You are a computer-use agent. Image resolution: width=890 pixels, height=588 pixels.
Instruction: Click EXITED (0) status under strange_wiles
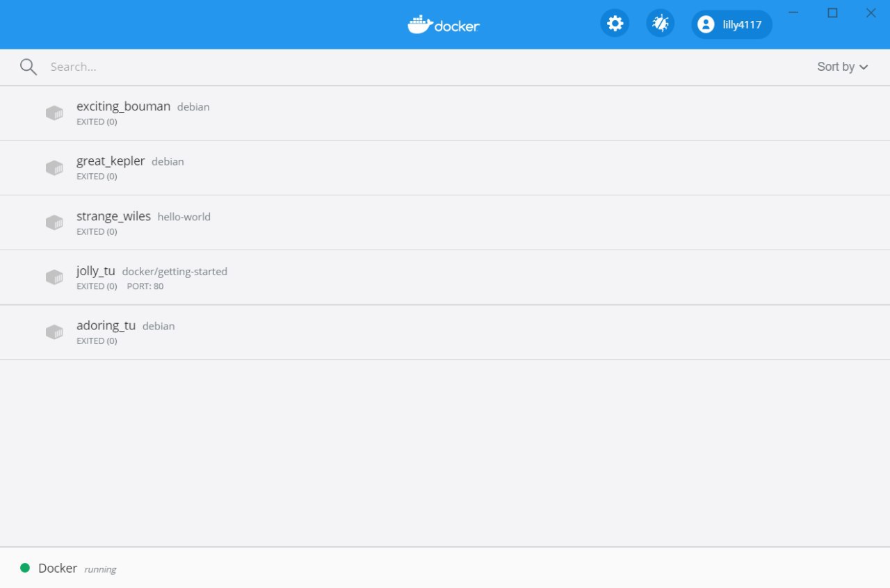(97, 231)
